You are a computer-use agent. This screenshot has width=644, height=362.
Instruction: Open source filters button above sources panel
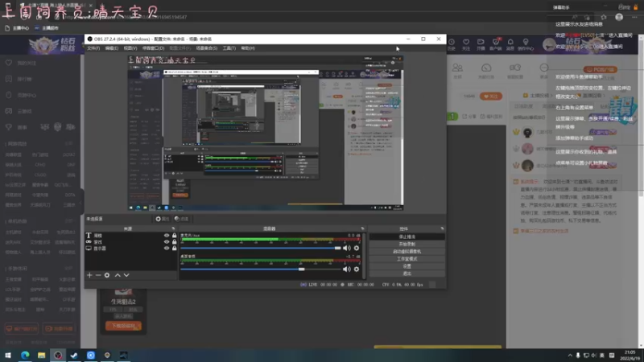coord(181,219)
